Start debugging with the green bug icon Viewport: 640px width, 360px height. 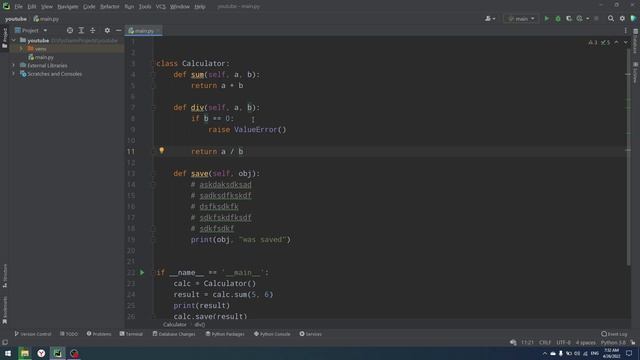tap(558, 19)
